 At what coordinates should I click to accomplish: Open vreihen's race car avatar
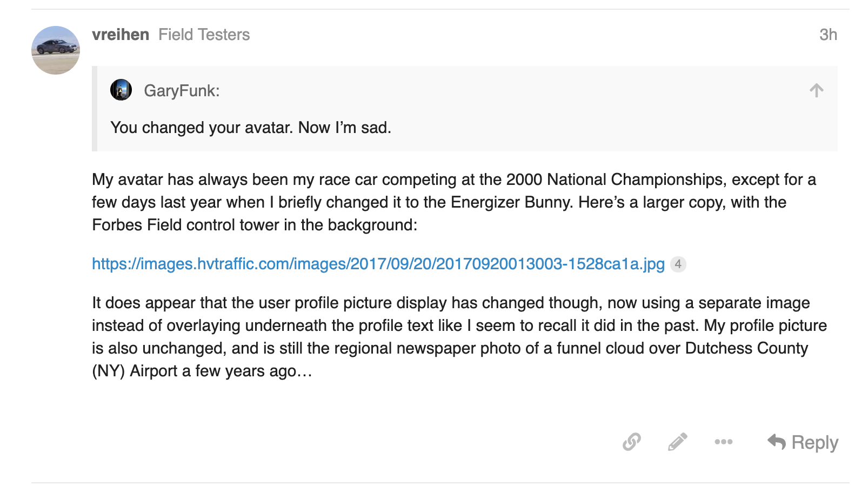pyautogui.click(x=56, y=50)
